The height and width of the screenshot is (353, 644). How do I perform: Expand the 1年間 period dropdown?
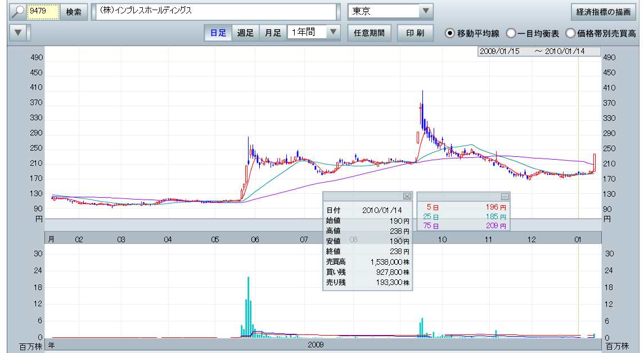(334, 33)
